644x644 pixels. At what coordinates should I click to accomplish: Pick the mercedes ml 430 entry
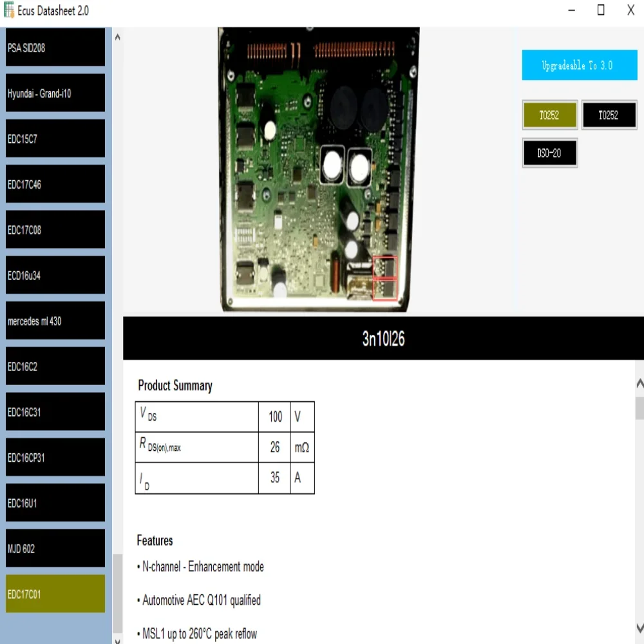coord(55,321)
